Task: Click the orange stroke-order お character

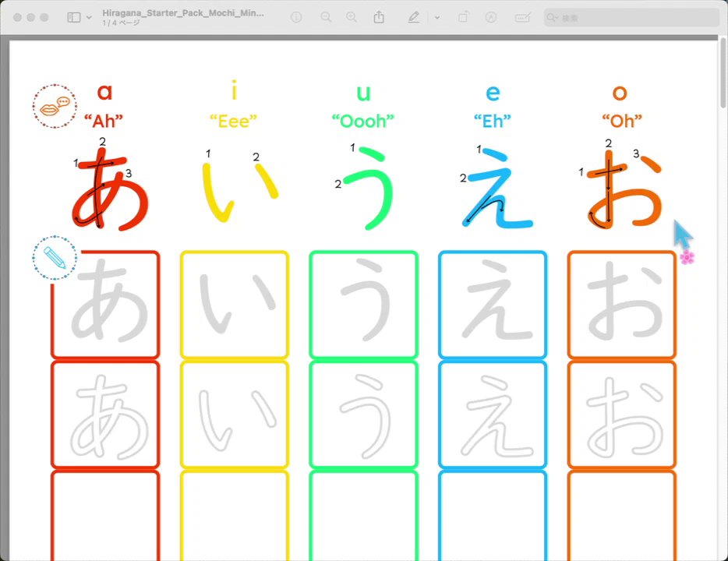Action: (x=624, y=191)
